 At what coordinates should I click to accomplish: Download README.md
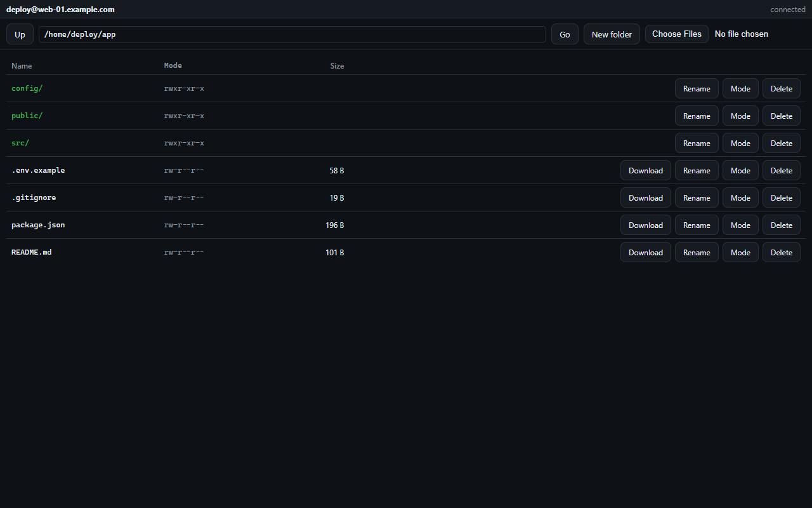(x=646, y=253)
